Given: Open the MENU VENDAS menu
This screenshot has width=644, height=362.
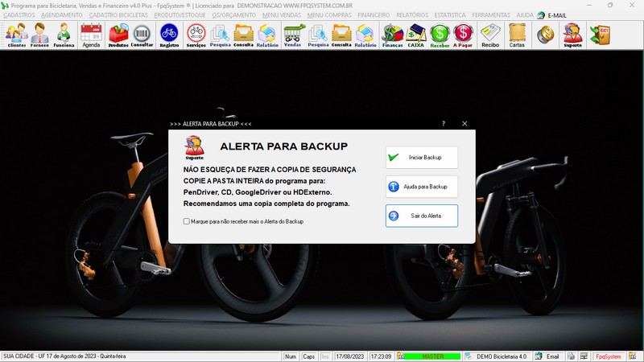Looking at the screenshot, I should click(x=282, y=14).
